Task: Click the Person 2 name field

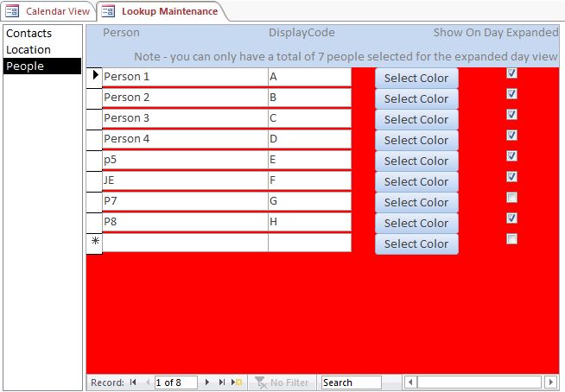Action: (185, 98)
